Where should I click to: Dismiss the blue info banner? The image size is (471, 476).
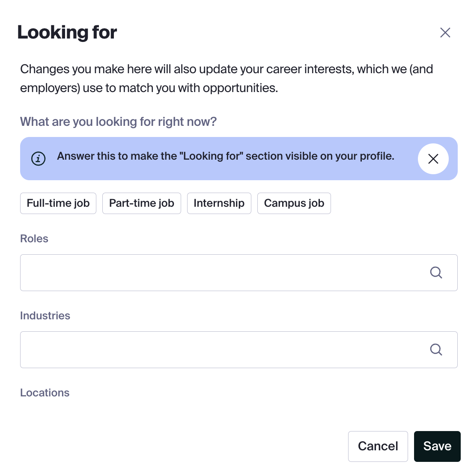coord(433,159)
